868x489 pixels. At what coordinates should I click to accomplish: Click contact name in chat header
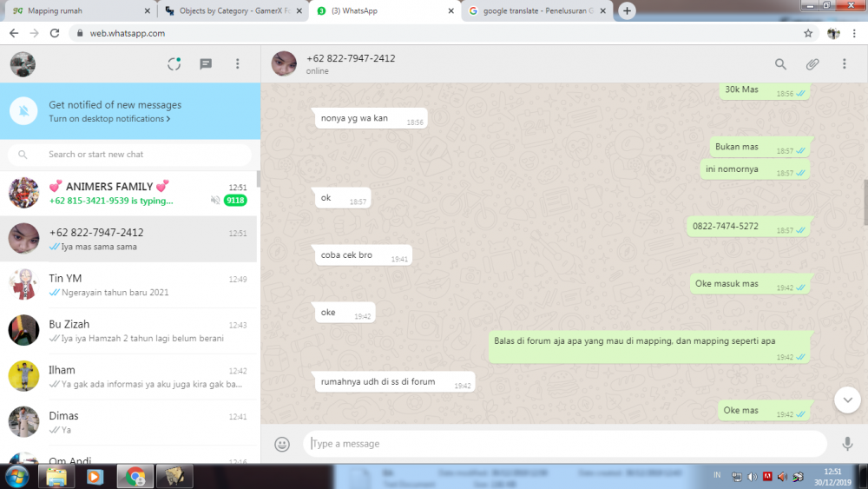point(351,58)
